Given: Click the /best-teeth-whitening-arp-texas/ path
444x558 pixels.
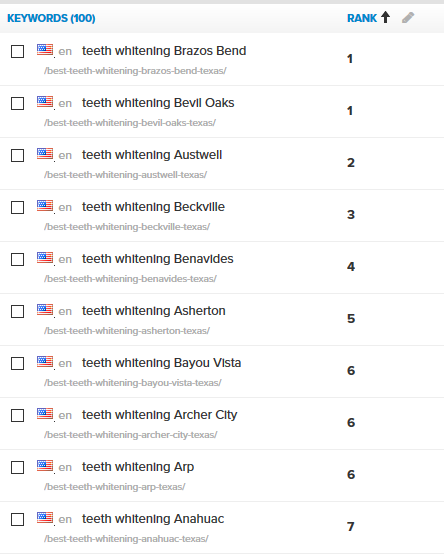Looking at the screenshot, I should [x=115, y=486].
